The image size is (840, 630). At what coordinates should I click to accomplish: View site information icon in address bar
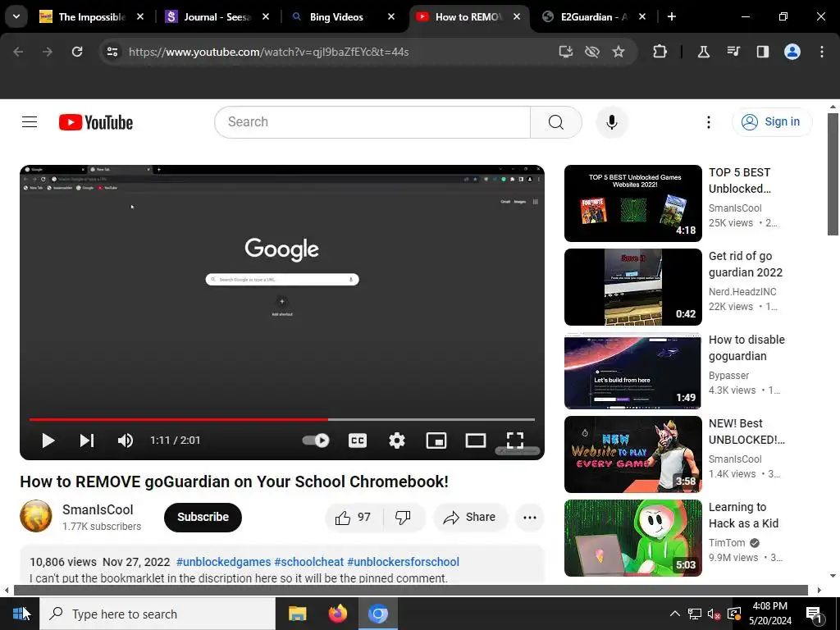coord(112,52)
